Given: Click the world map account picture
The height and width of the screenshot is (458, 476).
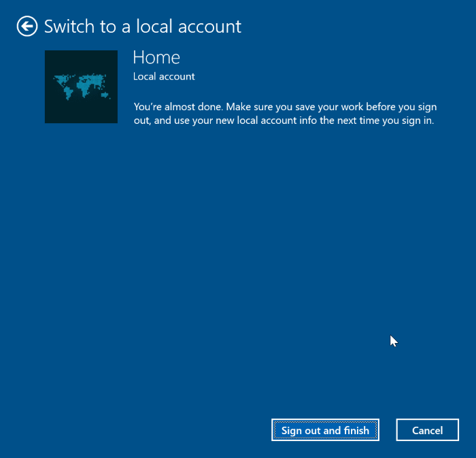Looking at the screenshot, I should [x=81, y=87].
